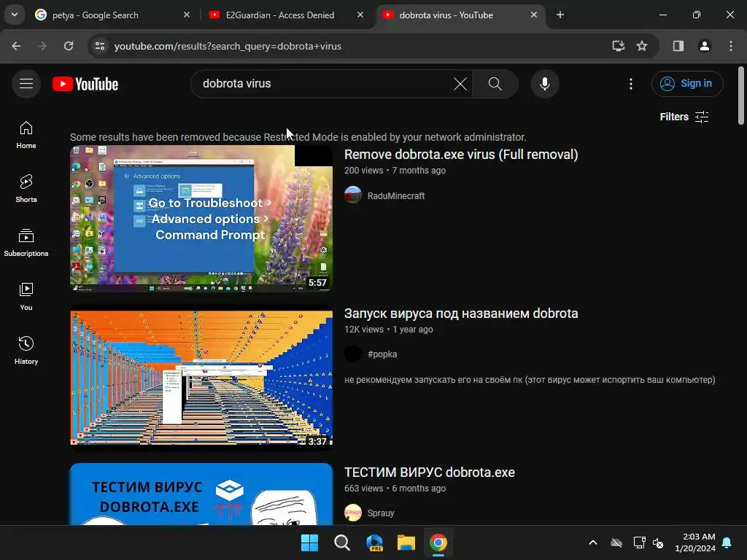Open the YouTube hamburger guide menu
Image resolution: width=747 pixels, height=560 pixels.
pos(26,84)
